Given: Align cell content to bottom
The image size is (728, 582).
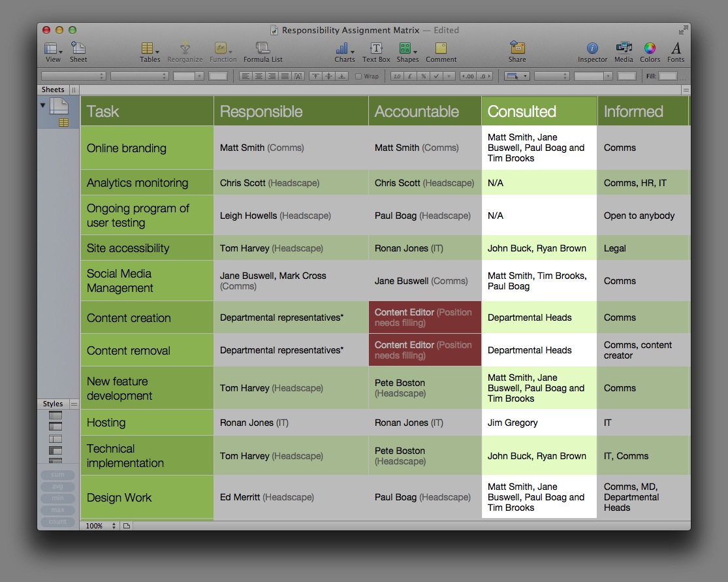Looking at the screenshot, I should point(341,76).
